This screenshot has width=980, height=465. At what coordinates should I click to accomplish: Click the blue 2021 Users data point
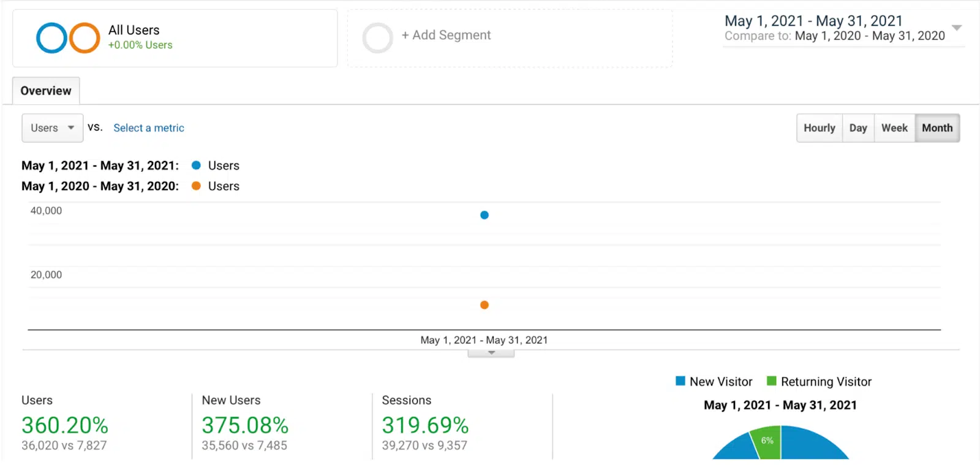click(484, 215)
